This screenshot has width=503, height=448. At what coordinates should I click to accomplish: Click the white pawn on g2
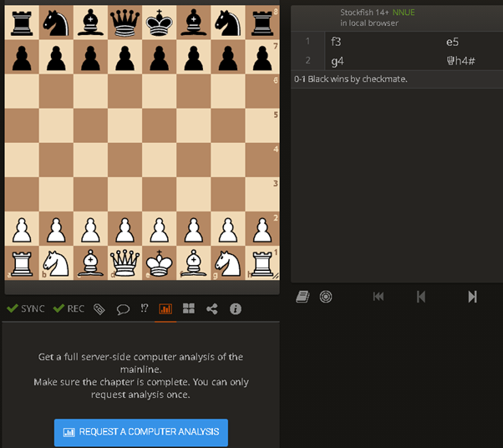pyautogui.click(x=228, y=229)
